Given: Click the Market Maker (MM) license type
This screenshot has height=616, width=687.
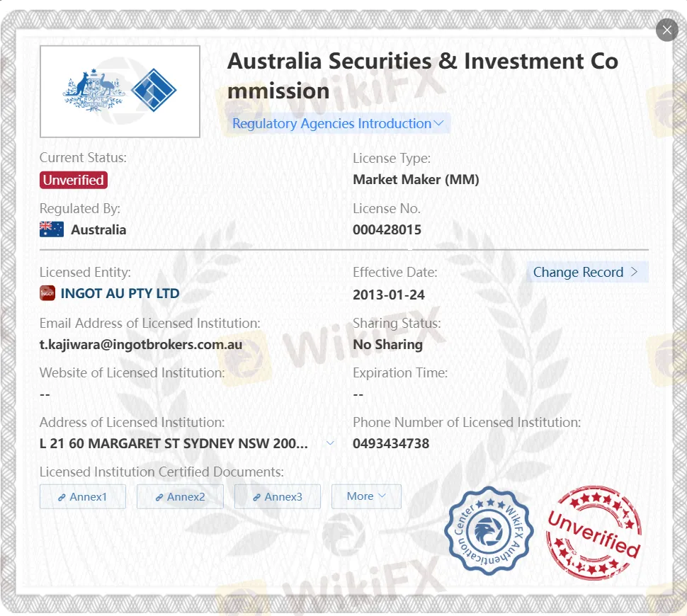Looking at the screenshot, I should tap(416, 180).
